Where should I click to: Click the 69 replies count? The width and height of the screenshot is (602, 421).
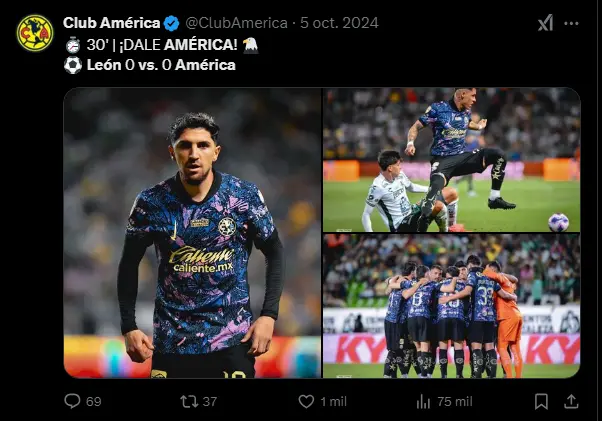pos(94,401)
